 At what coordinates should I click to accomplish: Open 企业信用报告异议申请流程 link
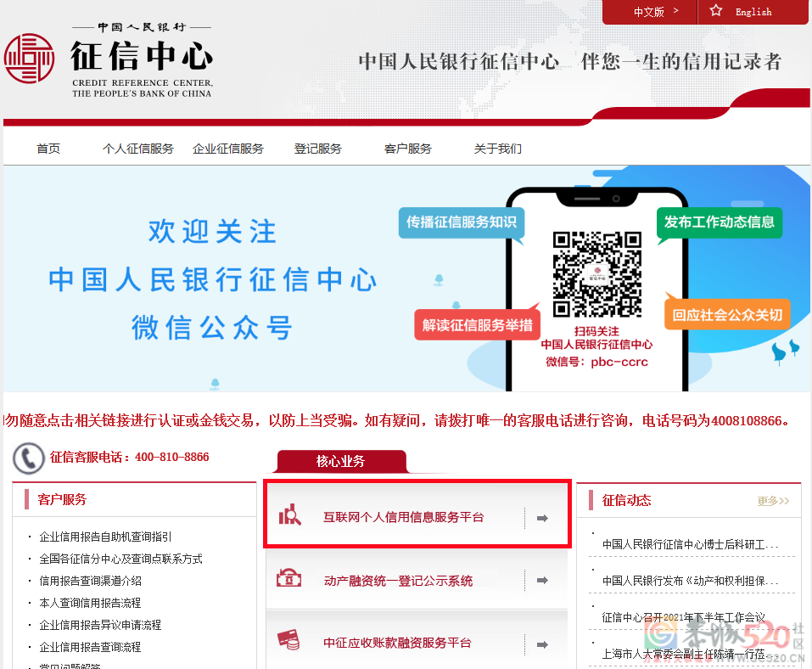tap(100, 625)
